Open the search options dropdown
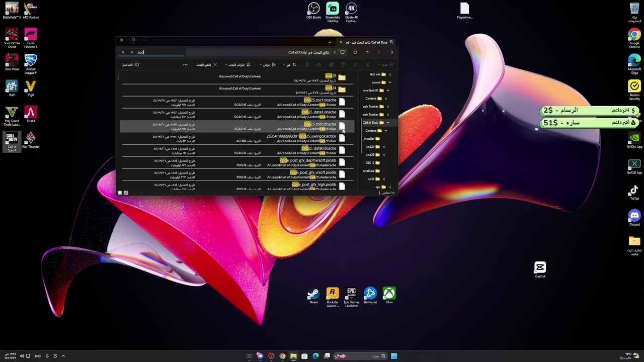The height and width of the screenshot is (362, 644). coord(238,64)
